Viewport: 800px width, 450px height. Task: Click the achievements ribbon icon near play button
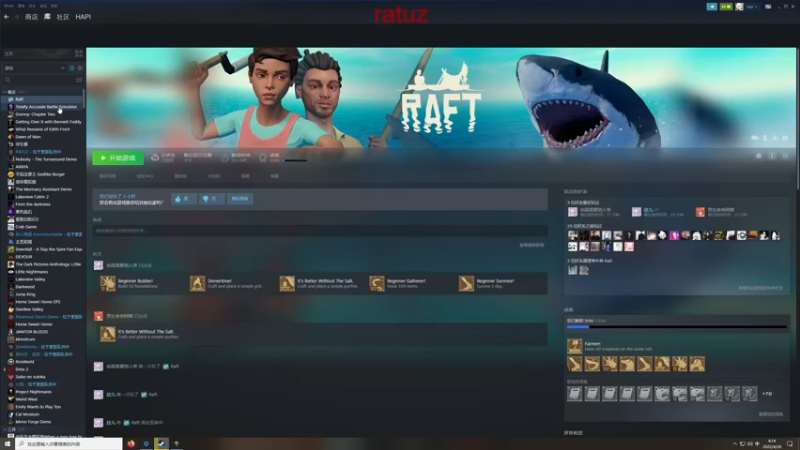click(x=263, y=158)
